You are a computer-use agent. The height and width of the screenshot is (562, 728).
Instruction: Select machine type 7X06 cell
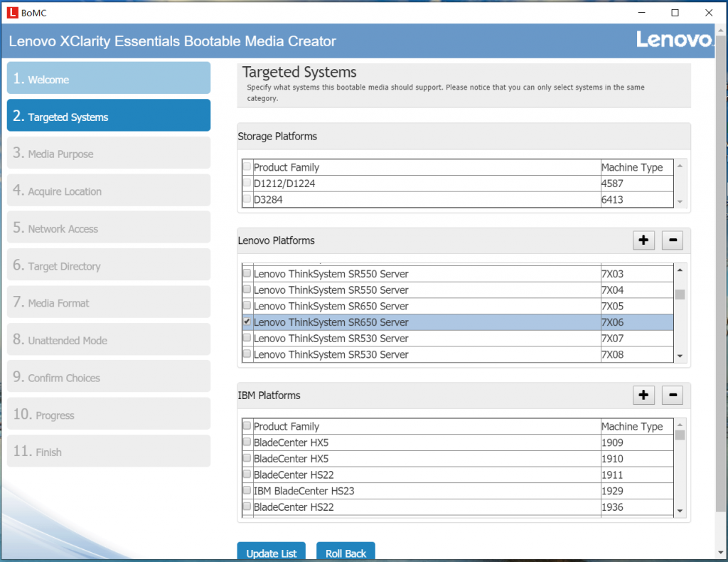tap(637, 322)
